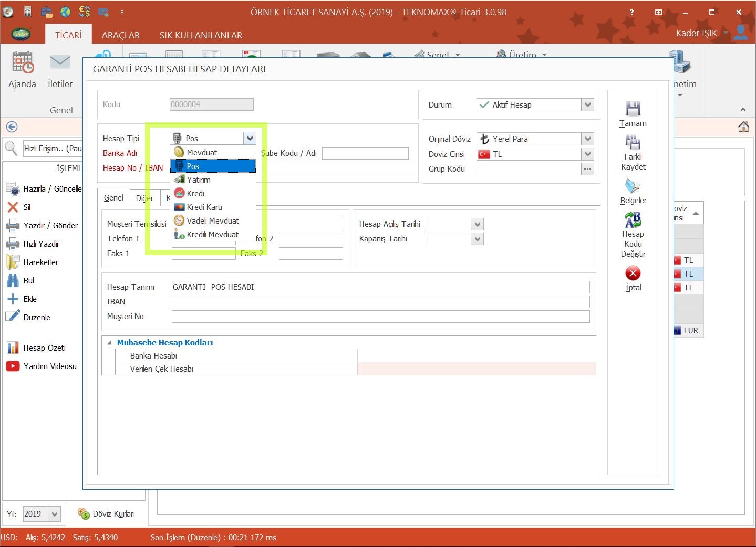Go back with the left arrow icon
The image size is (756, 547).
coord(12,127)
